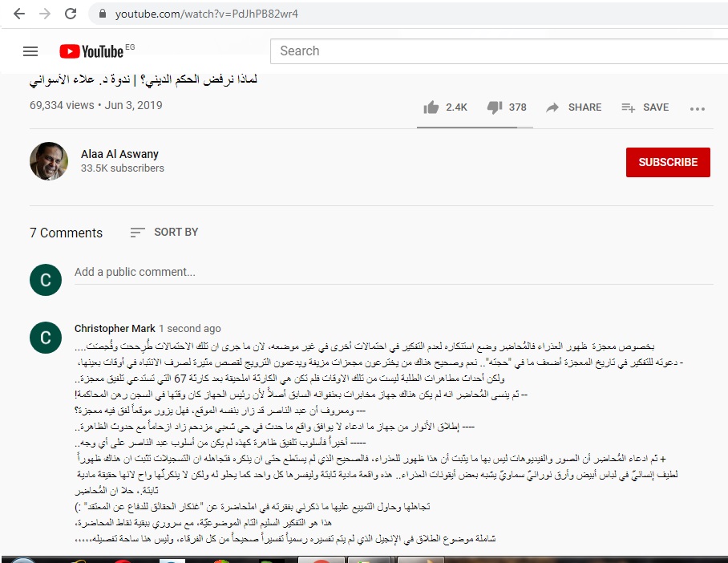The image size is (728, 563).
Task: Like the video with thumbs up
Action: pos(431,107)
